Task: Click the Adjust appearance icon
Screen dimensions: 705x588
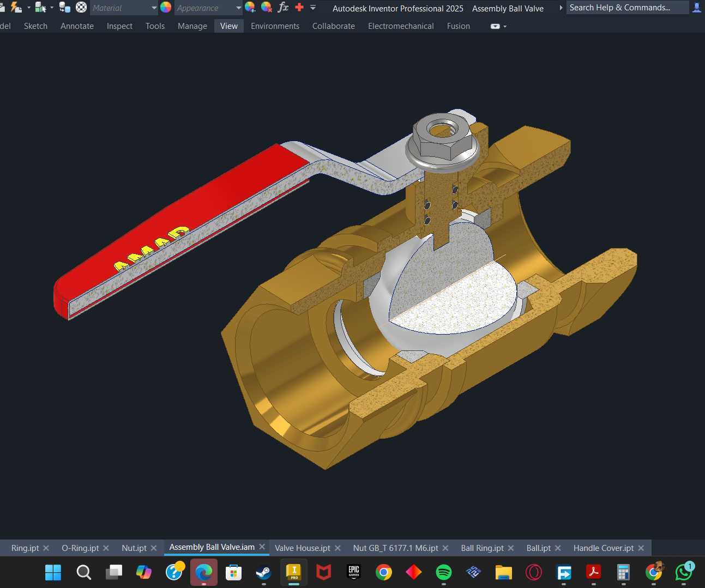Action: (x=250, y=7)
